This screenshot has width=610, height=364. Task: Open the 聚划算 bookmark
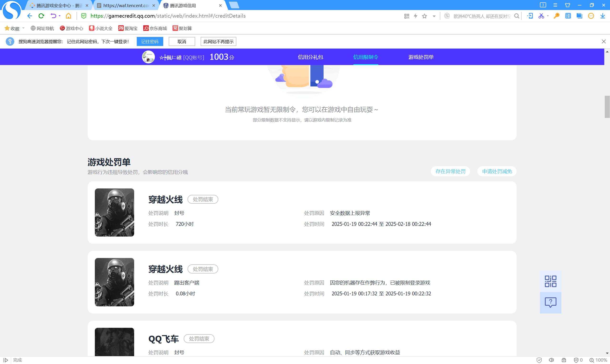tap(182, 28)
